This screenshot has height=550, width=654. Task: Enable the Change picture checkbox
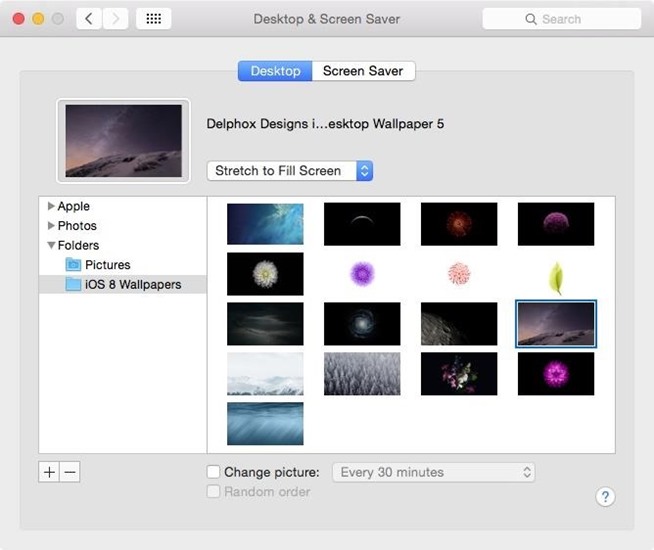coord(213,472)
